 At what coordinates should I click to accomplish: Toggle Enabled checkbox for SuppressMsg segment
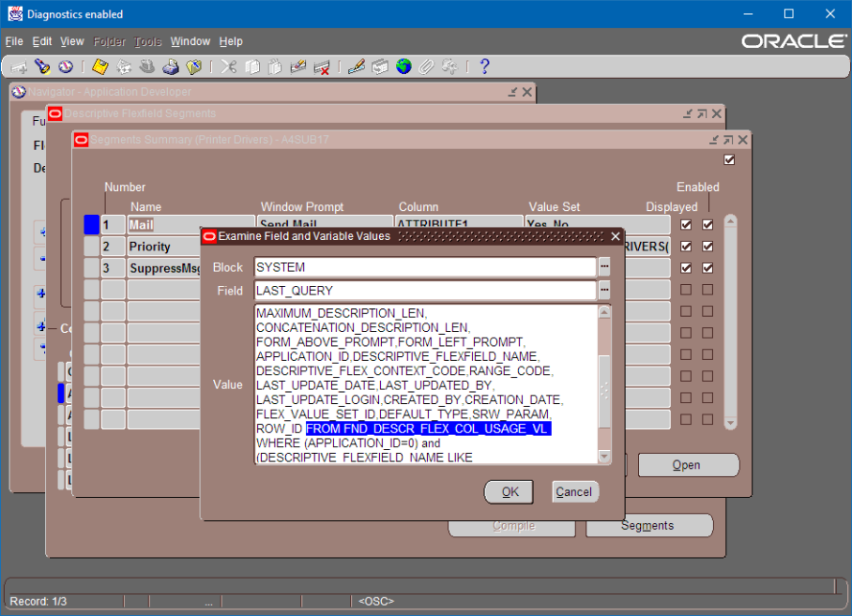pos(707,268)
